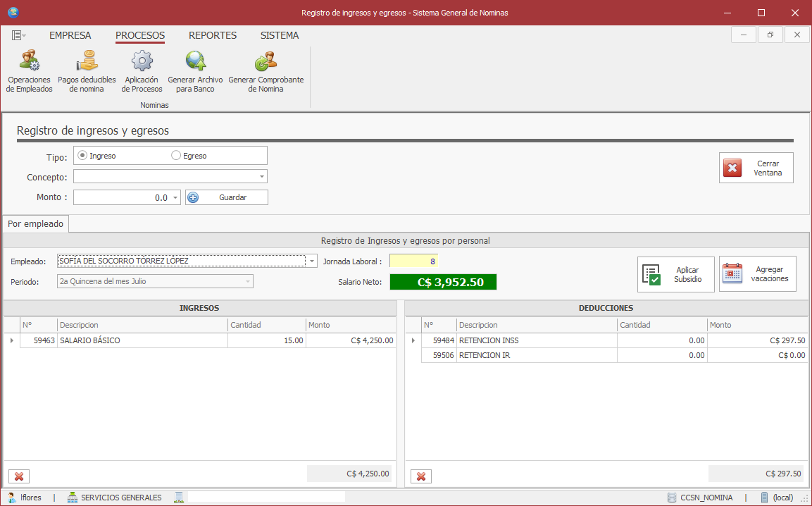Click the CCSN_NOMINA database icon
Image resolution: width=812 pixels, height=506 pixels.
point(672,498)
